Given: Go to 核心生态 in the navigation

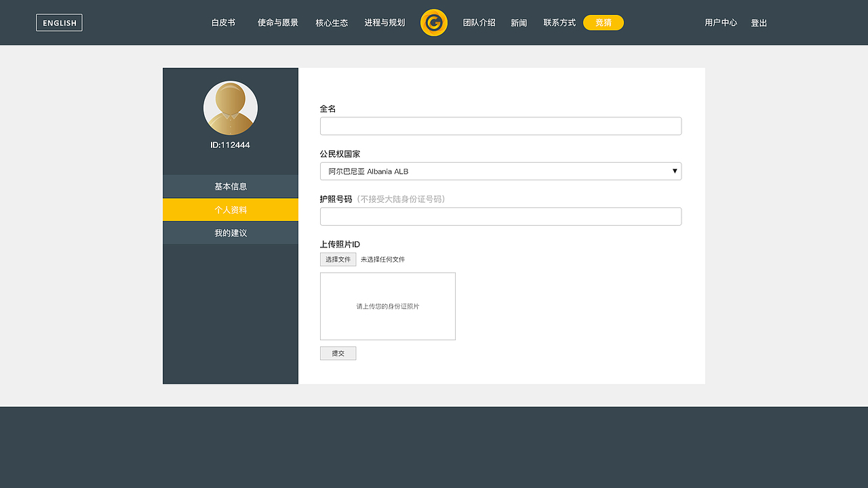Looking at the screenshot, I should (332, 22).
